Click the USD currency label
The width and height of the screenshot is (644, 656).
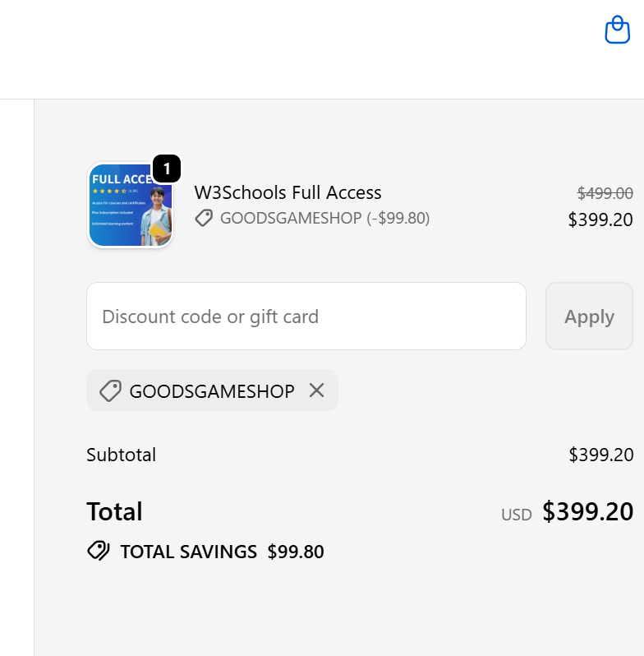tap(517, 515)
